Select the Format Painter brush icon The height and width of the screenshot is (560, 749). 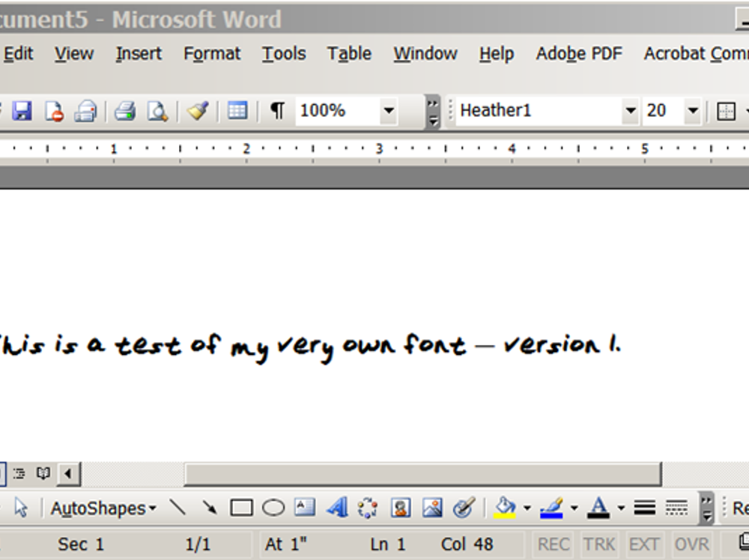[198, 112]
